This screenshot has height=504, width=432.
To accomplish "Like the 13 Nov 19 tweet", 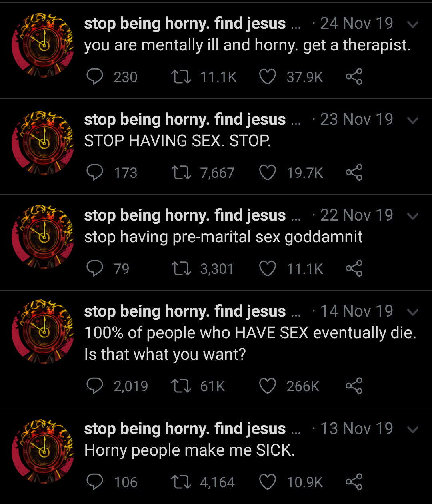I will [x=268, y=482].
